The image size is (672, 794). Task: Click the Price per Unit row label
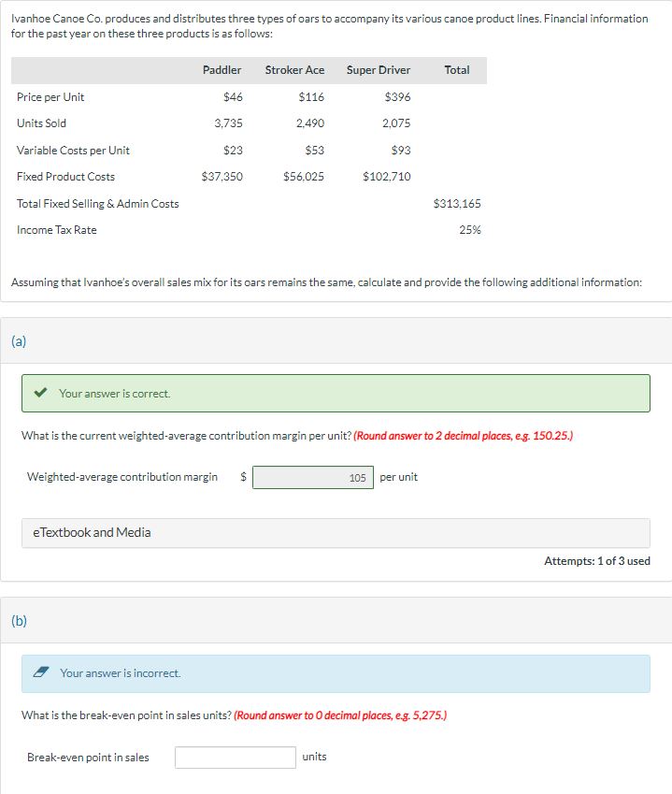tap(50, 96)
